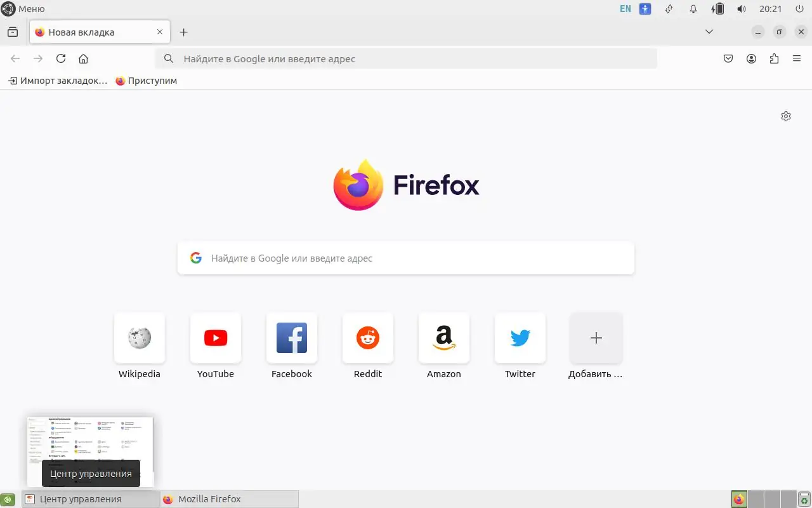Close the Новая вкладка tab
812x508 pixels.
coord(160,32)
